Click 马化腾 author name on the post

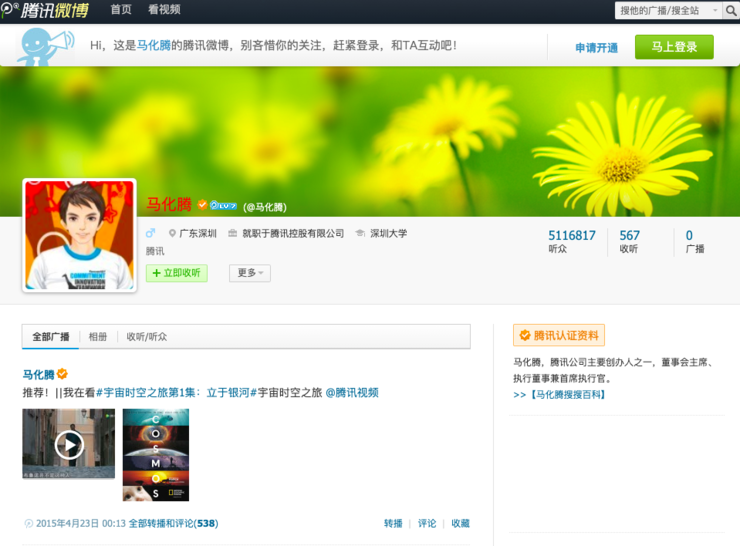[38, 375]
